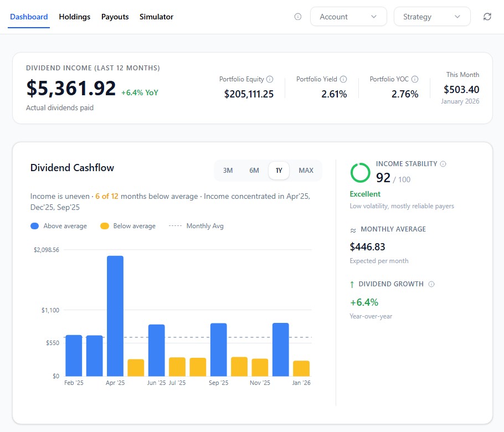
Task: Click the Income Stability score ring
Action: point(361,172)
